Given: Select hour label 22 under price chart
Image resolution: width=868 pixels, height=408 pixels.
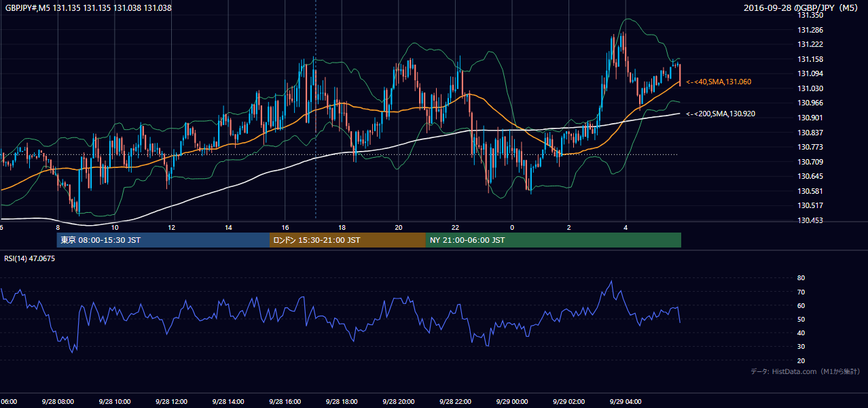Looking at the screenshot, I should (456, 228).
